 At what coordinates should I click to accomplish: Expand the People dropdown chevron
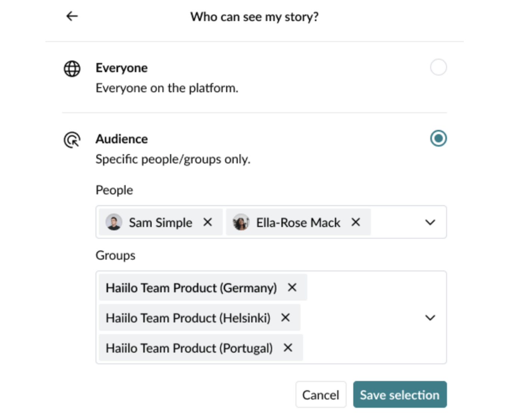click(430, 222)
